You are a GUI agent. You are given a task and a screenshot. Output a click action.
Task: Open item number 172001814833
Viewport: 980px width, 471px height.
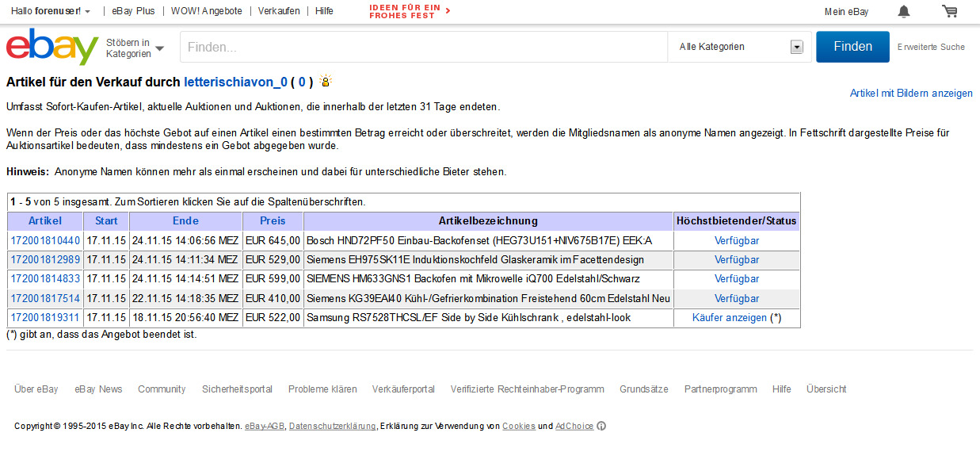45,278
